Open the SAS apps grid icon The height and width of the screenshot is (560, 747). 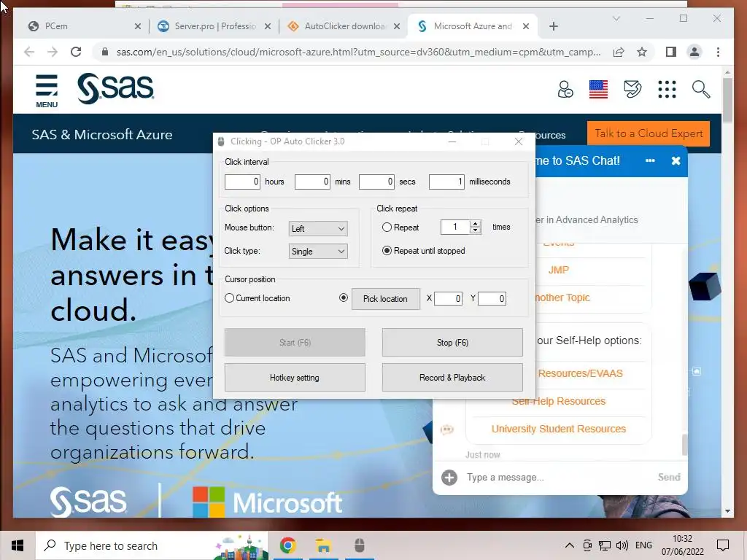667,89
